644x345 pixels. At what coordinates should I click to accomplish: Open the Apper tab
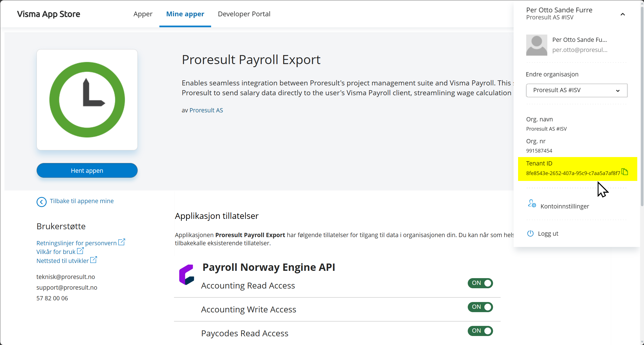pyautogui.click(x=143, y=14)
